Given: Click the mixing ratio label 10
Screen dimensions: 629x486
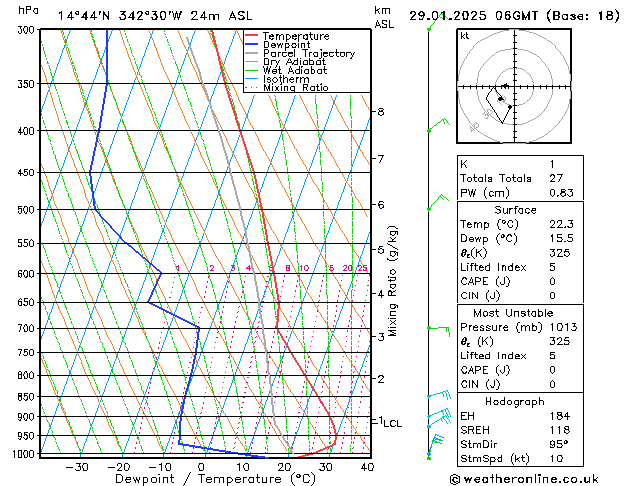Looking at the screenshot, I should tap(304, 268).
